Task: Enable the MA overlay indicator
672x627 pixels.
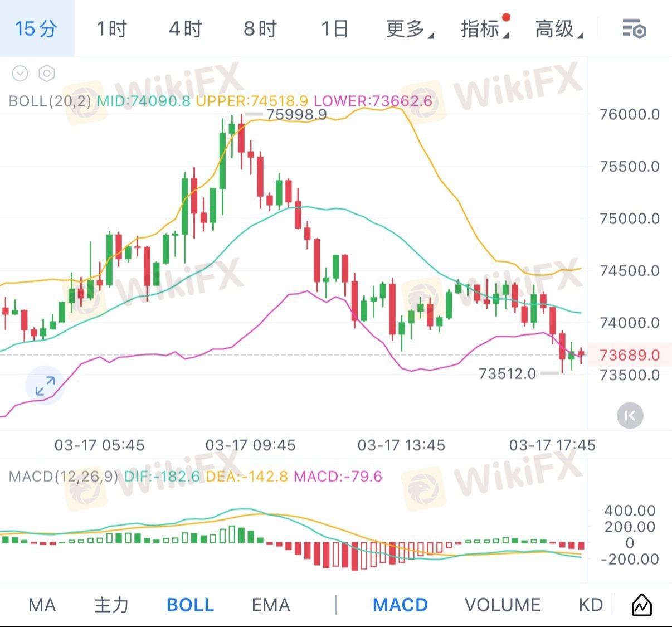Action: point(42,605)
